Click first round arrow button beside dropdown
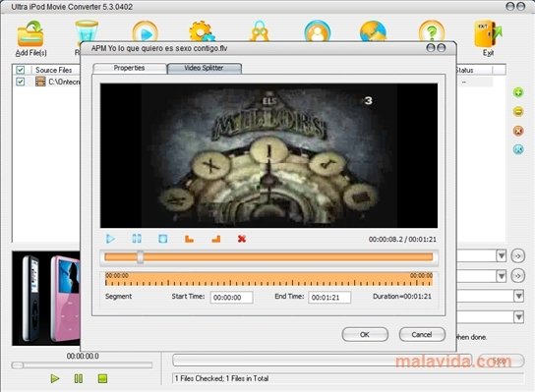The height and width of the screenshot is (392, 535). [x=518, y=255]
